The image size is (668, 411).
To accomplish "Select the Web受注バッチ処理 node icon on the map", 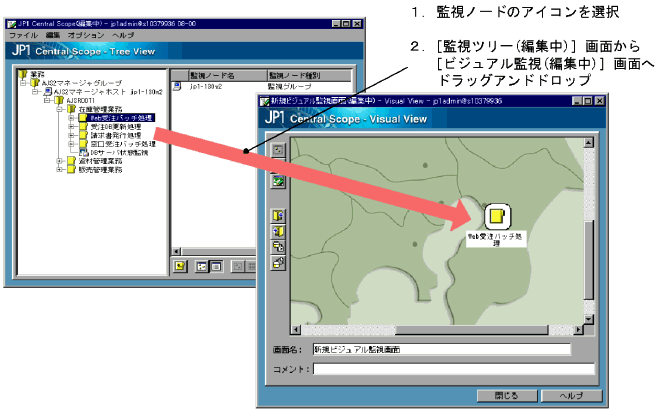I will (x=497, y=216).
